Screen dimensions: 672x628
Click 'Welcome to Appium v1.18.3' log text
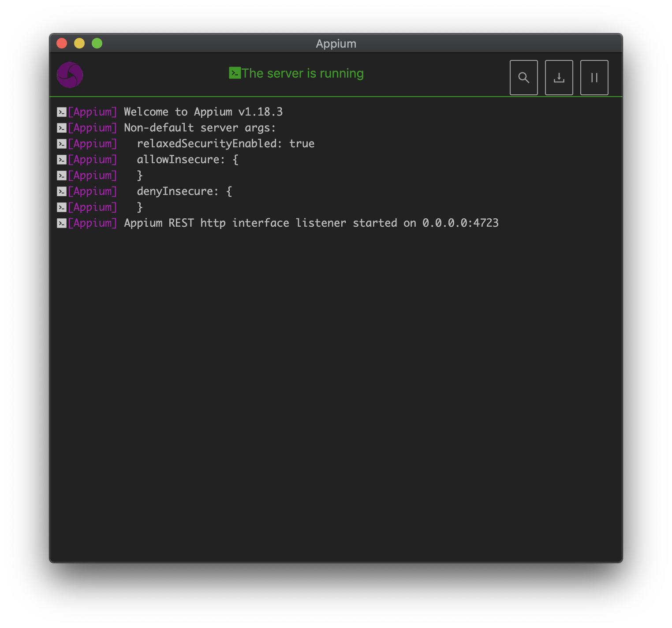(203, 112)
